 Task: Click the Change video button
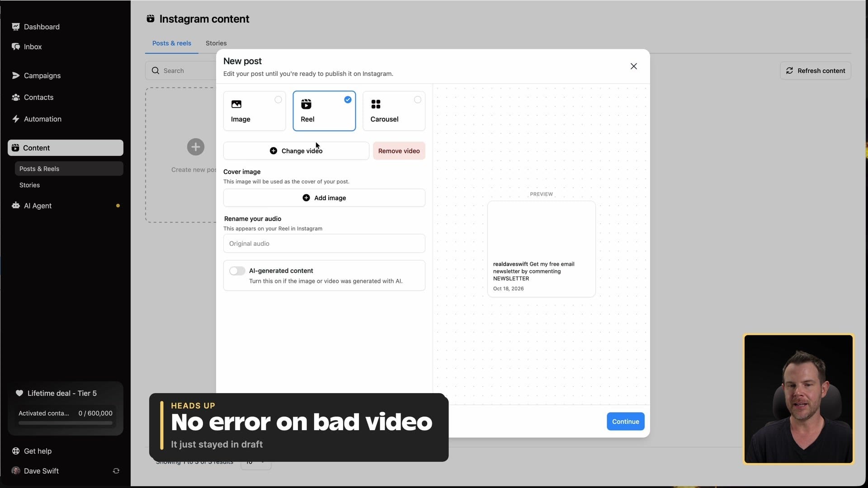pyautogui.click(x=296, y=151)
